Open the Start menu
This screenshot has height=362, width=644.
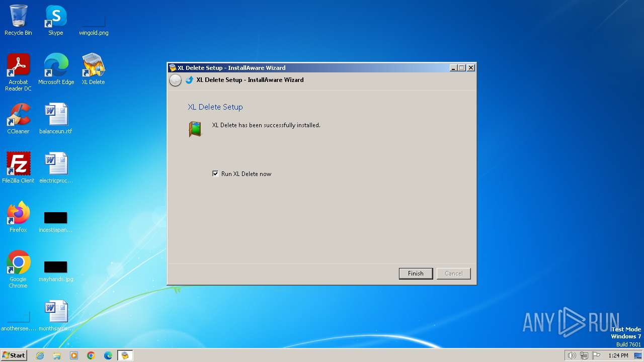(14, 355)
